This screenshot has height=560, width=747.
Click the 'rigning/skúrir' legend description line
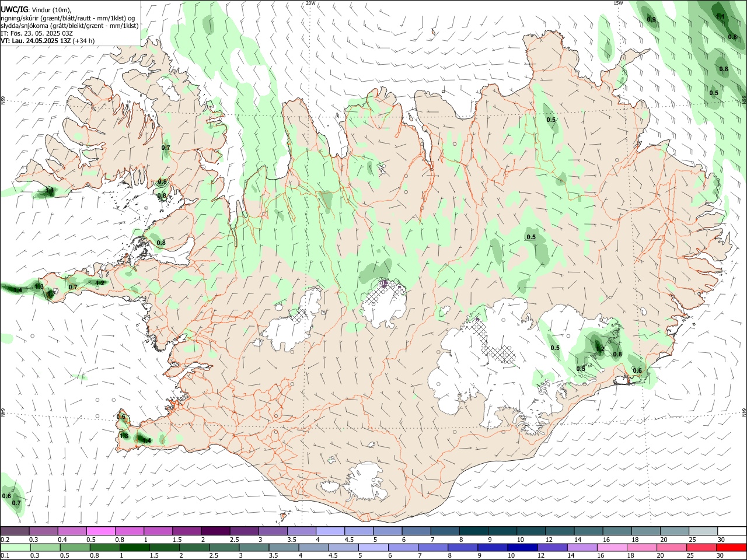(x=68, y=17)
